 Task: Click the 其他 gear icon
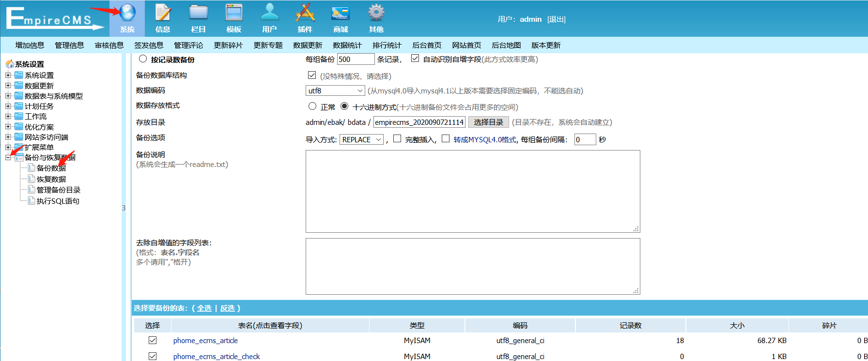(376, 13)
